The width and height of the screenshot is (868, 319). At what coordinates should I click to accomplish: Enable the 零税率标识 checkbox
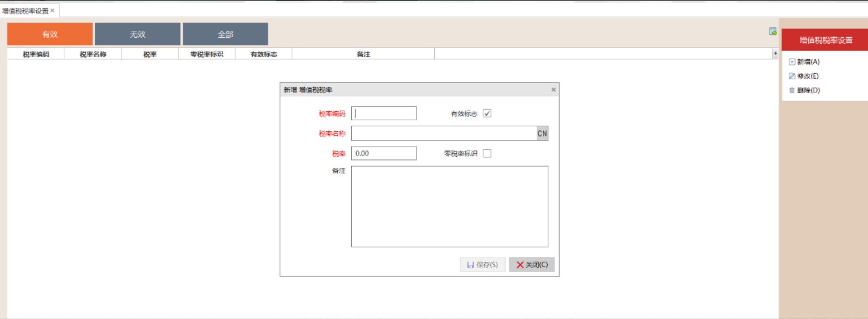pyautogui.click(x=487, y=153)
